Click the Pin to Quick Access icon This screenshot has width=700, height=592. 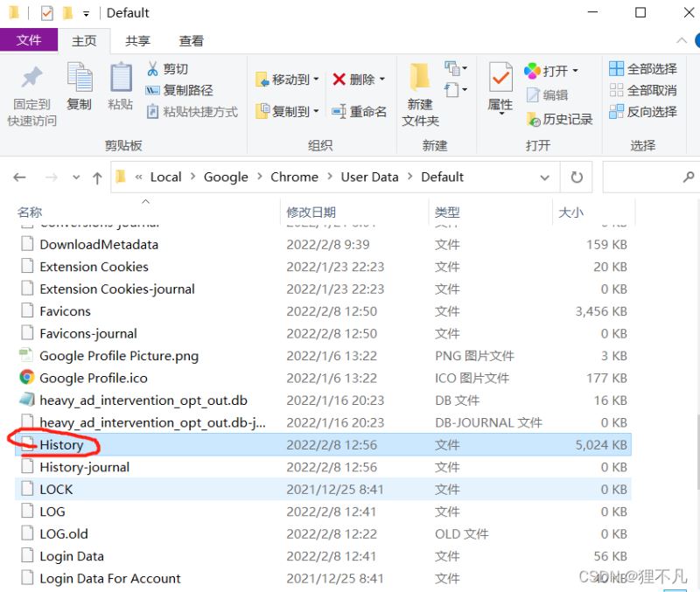click(x=31, y=78)
